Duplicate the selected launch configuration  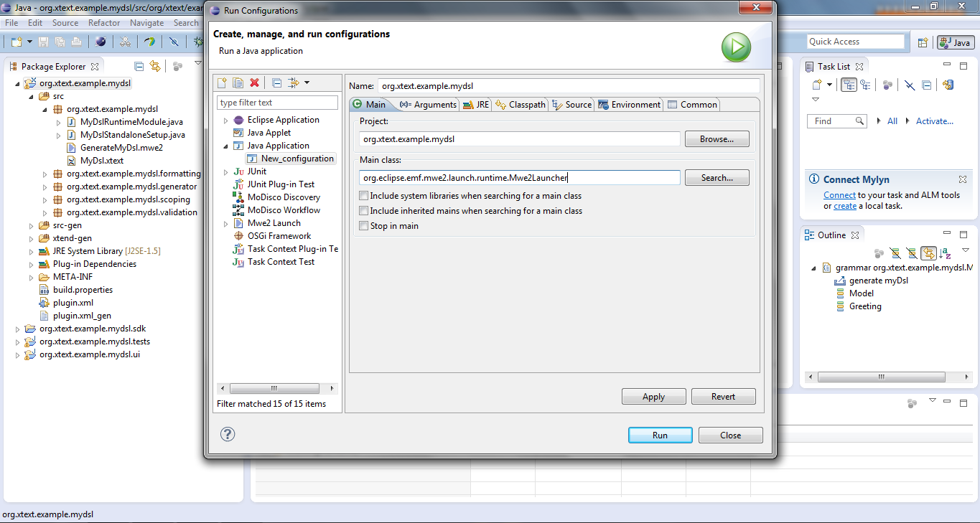(238, 83)
